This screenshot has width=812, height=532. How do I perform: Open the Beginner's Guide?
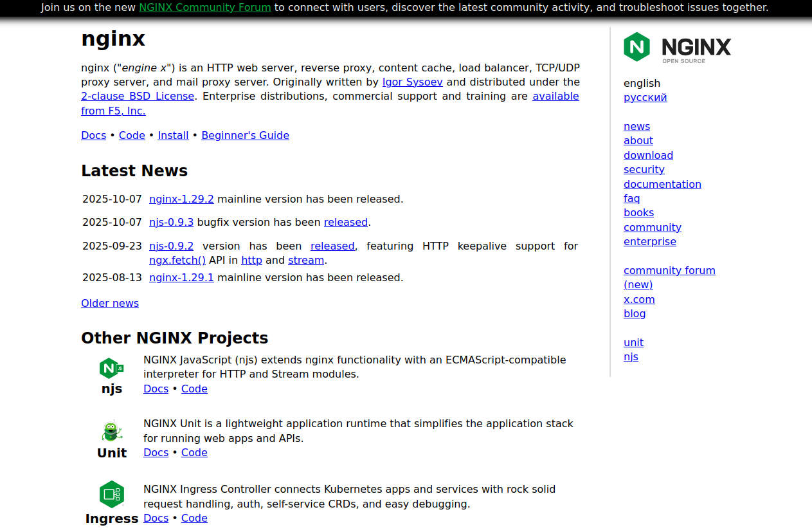(x=245, y=135)
